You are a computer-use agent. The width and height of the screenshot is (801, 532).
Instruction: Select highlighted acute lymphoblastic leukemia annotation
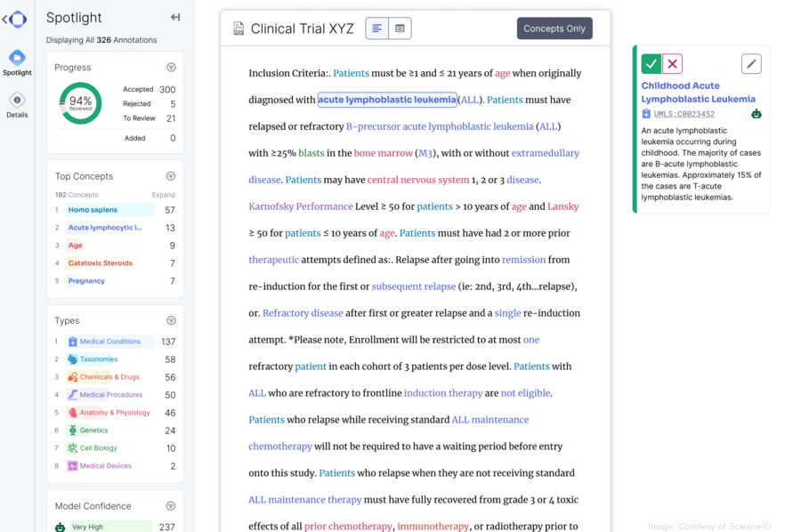[x=386, y=100]
